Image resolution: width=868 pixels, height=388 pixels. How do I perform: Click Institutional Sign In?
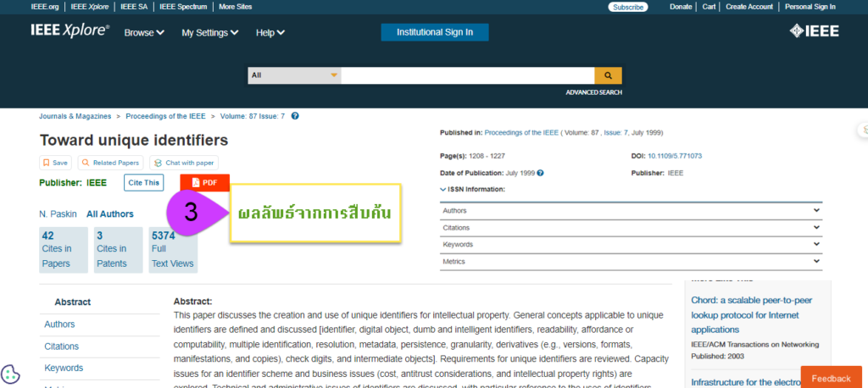click(435, 32)
